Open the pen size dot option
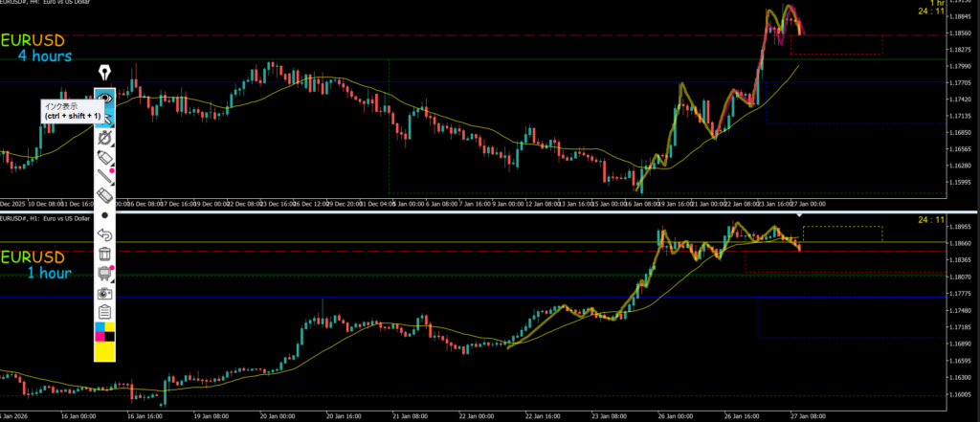980x422 pixels. [x=105, y=215]
